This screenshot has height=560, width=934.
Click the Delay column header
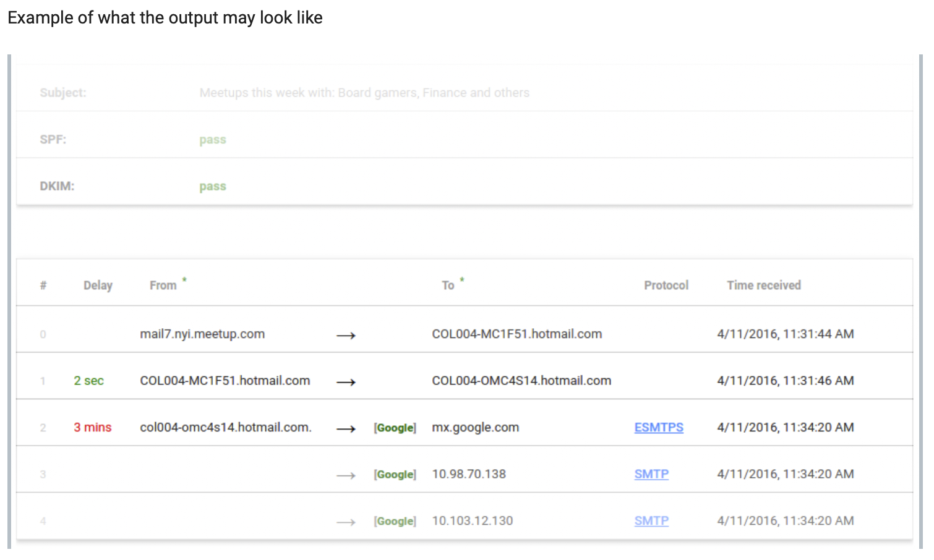tap(98, 286)
